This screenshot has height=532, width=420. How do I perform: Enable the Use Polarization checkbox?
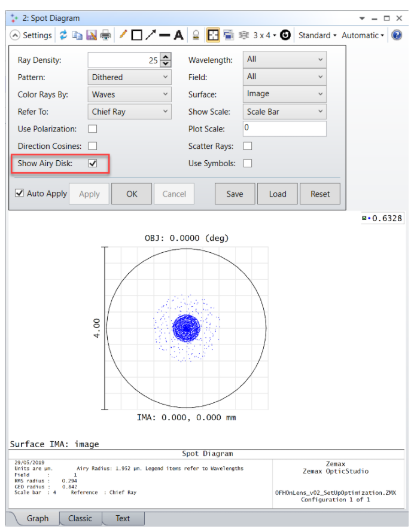93,129
